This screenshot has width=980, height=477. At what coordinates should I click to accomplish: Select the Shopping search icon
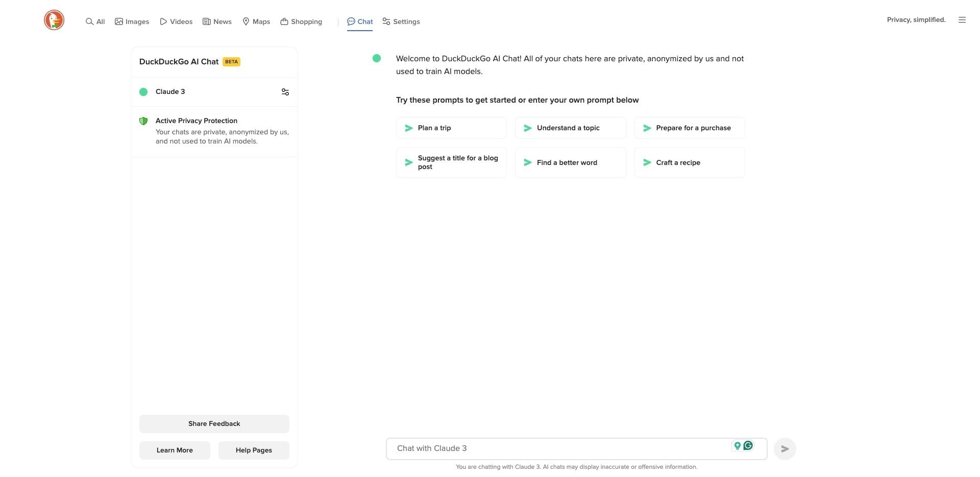284,21
